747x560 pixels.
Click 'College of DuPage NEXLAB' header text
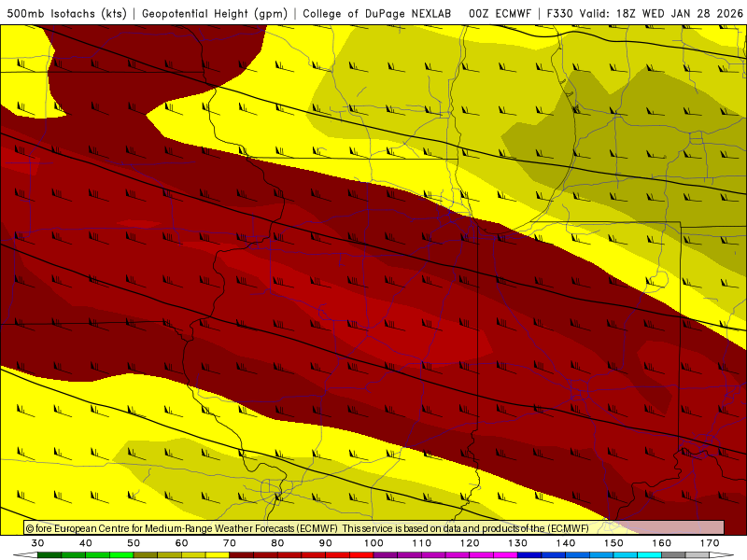(377, 14)
